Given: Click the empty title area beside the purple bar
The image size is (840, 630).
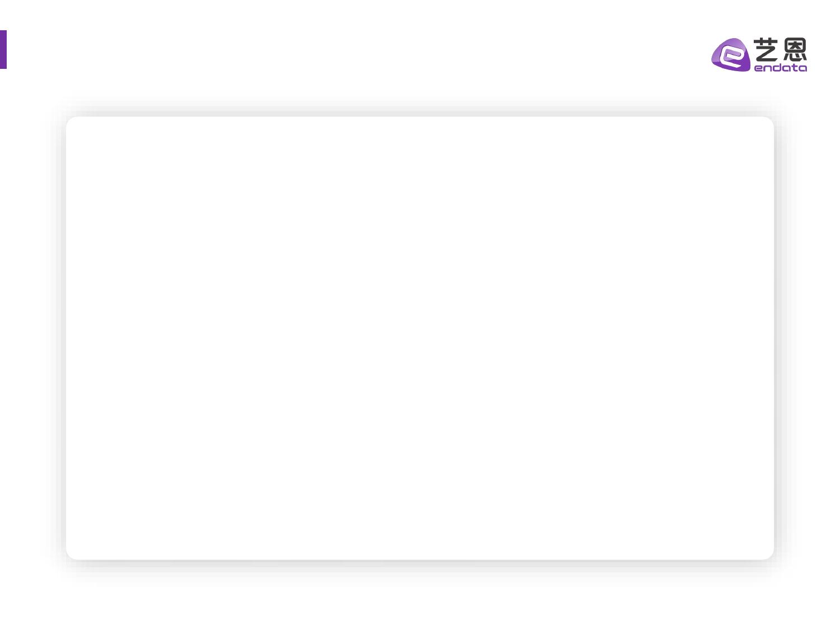Looking at the screenshot, I should (168, 49).
